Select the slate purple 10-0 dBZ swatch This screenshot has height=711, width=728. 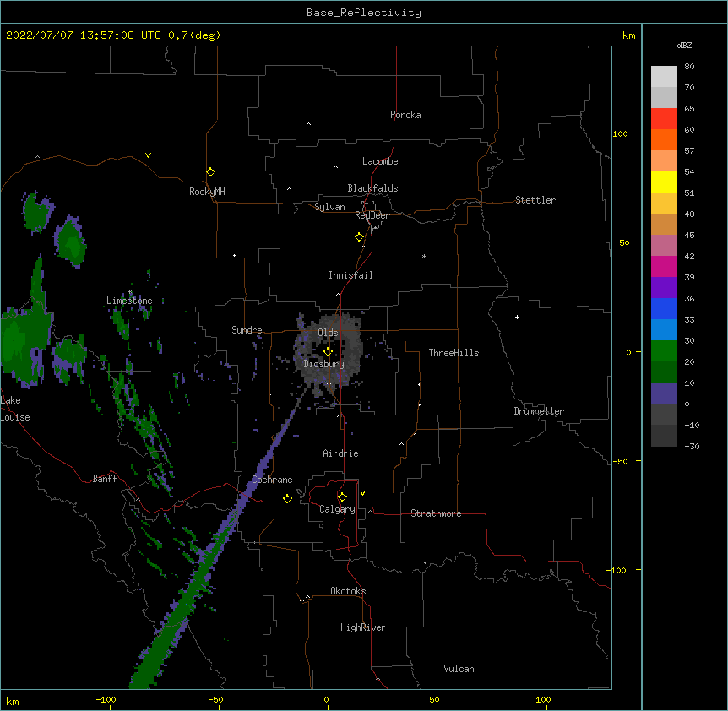click(x=664, y=393)
